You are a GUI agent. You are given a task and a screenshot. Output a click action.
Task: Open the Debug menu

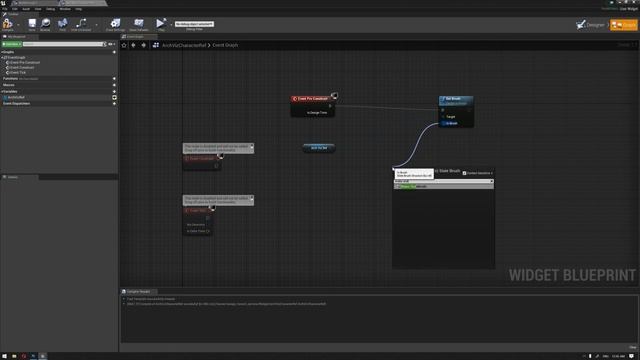[x=51, y=9]
